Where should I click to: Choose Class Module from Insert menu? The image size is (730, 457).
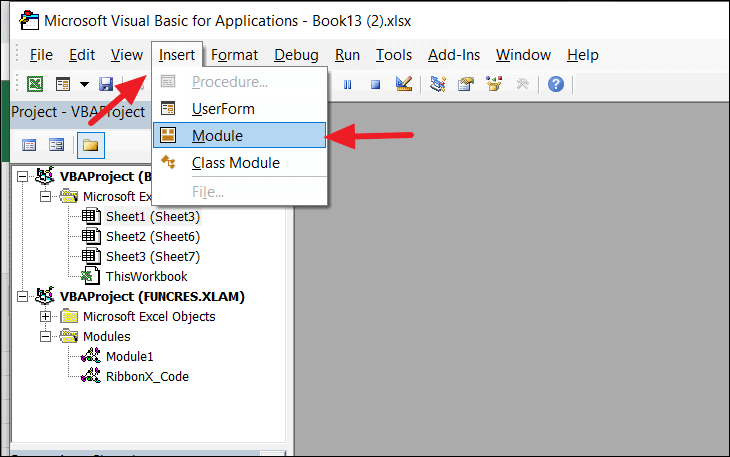point(239,162)
